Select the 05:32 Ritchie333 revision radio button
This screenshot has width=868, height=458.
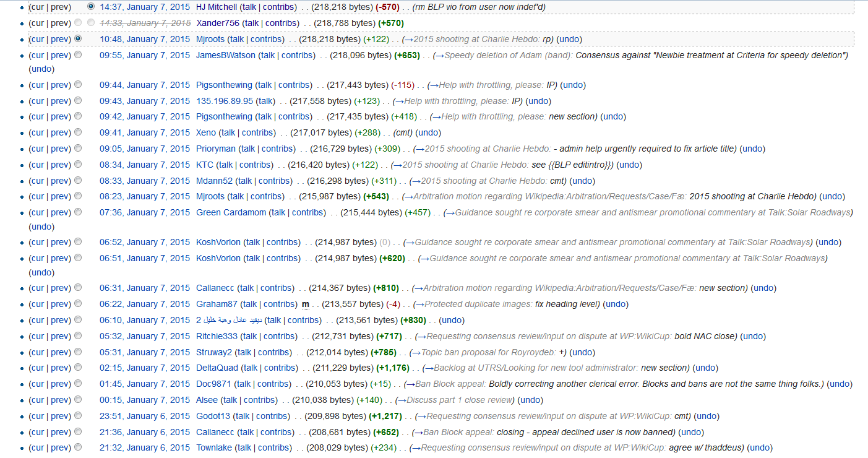coord(78,335)
